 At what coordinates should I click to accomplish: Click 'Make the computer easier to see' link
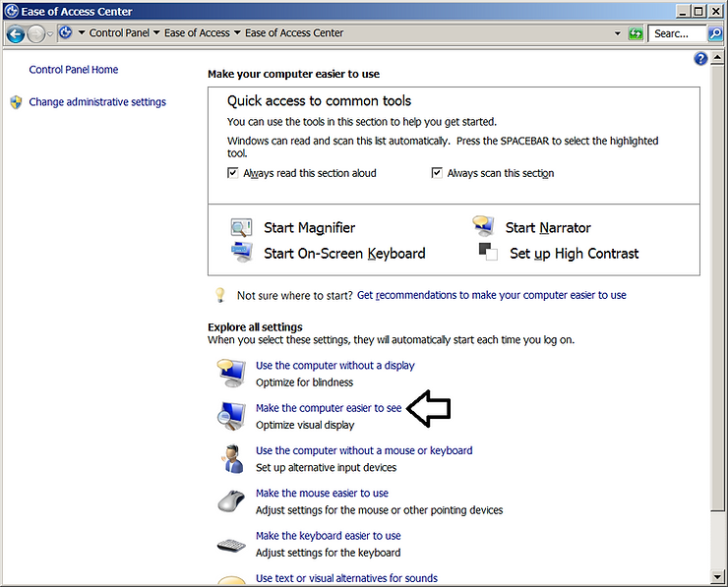329,408
